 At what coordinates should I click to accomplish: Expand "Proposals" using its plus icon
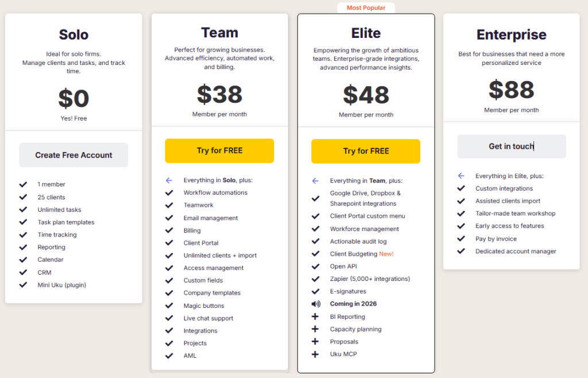[x=316, y=341]
